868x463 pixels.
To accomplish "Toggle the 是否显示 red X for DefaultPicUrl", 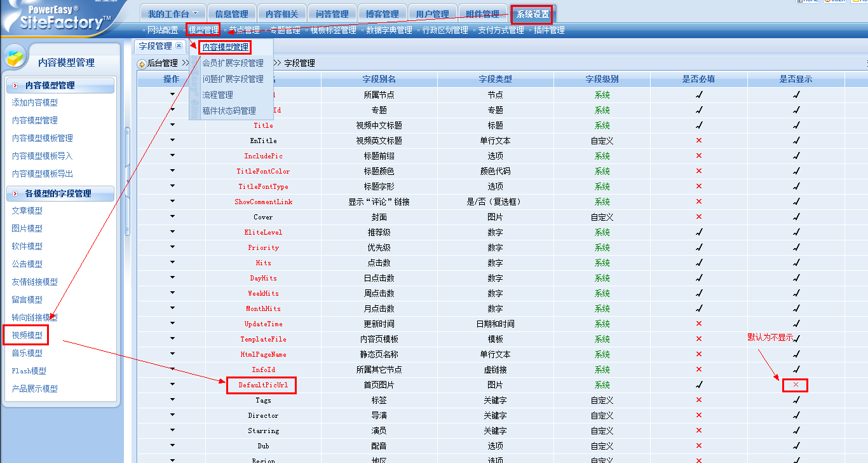I will pos(796,385).
